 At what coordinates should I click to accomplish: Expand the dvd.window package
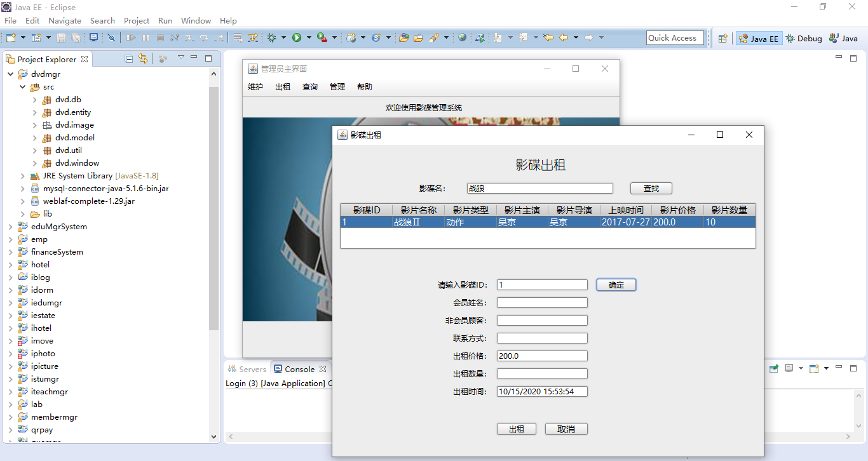pyautogui.click(x=34, y=163)
